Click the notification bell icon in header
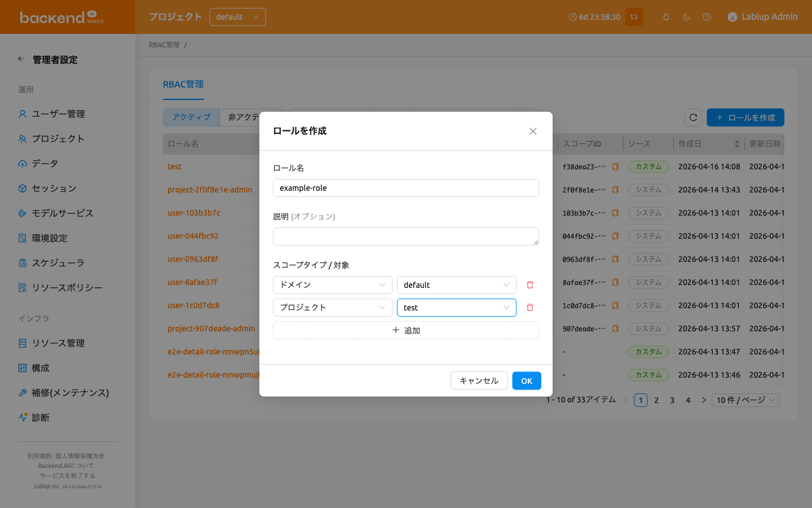This screenshot has width=812, height=508. click(666, 17)
